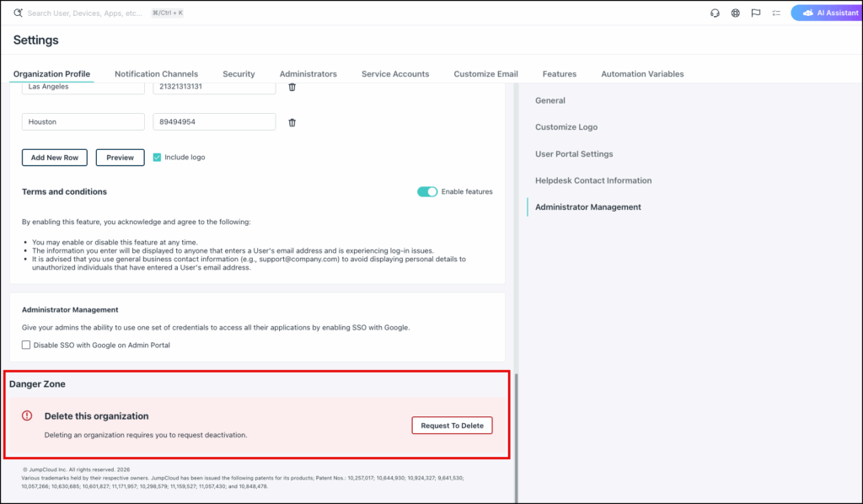Open the life-ring help icon
The image size is (863, 504).
click(736, 13)
